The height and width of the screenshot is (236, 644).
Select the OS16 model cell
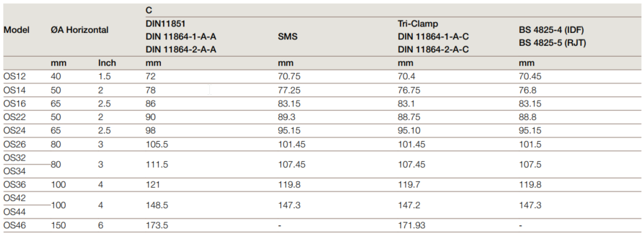15,104
